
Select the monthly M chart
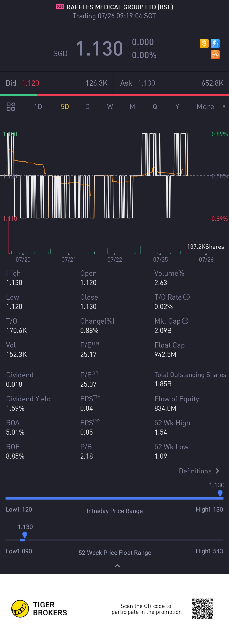pyautogui.click(x=132, y=107)
